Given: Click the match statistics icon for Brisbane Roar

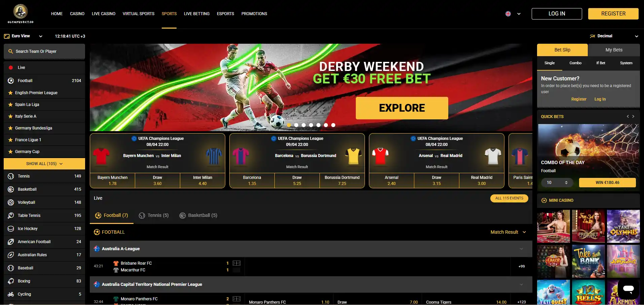Looking at the screenshot, I should 236,263.
